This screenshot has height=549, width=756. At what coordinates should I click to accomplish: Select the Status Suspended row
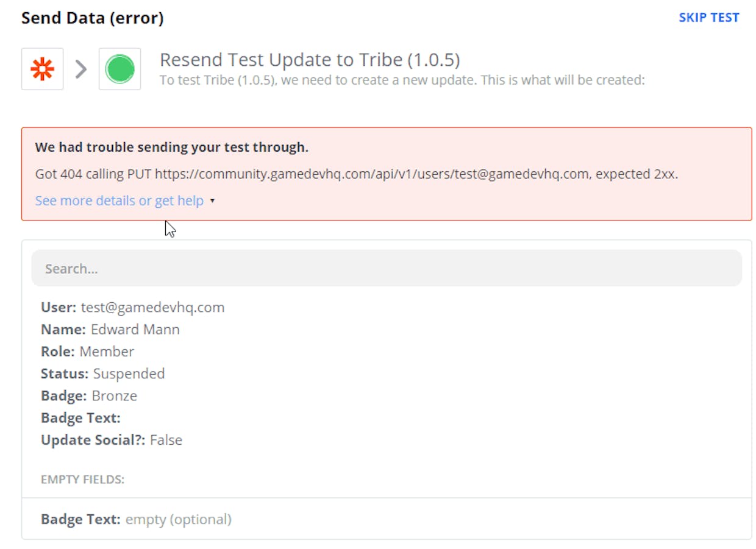coord(103,374)
